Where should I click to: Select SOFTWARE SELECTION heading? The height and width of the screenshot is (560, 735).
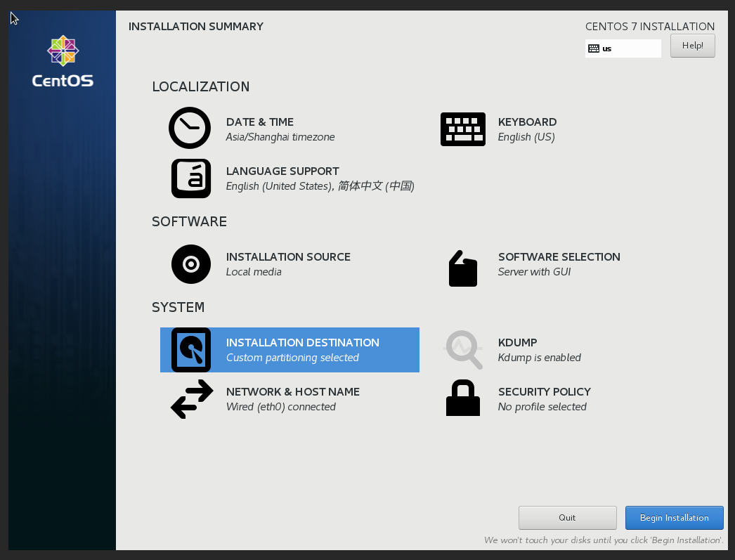tap(559, 256)
